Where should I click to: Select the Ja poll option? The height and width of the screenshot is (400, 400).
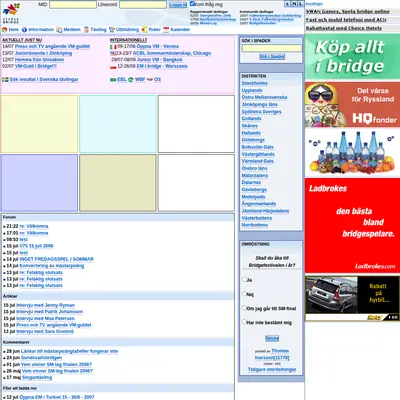(x=244, y=279)
